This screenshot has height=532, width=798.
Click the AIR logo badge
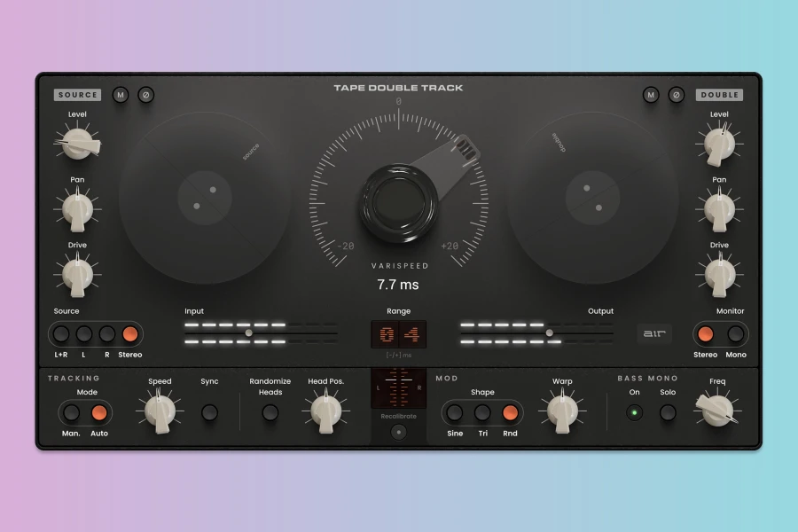point(654,333)
